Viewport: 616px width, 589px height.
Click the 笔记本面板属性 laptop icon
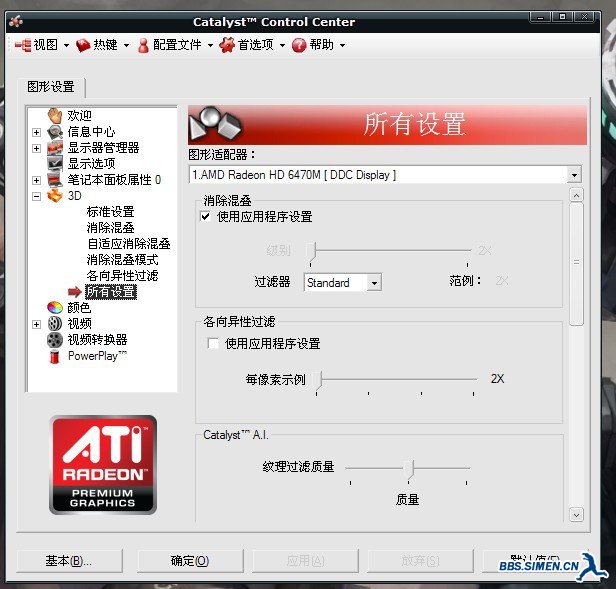[55, 180]
